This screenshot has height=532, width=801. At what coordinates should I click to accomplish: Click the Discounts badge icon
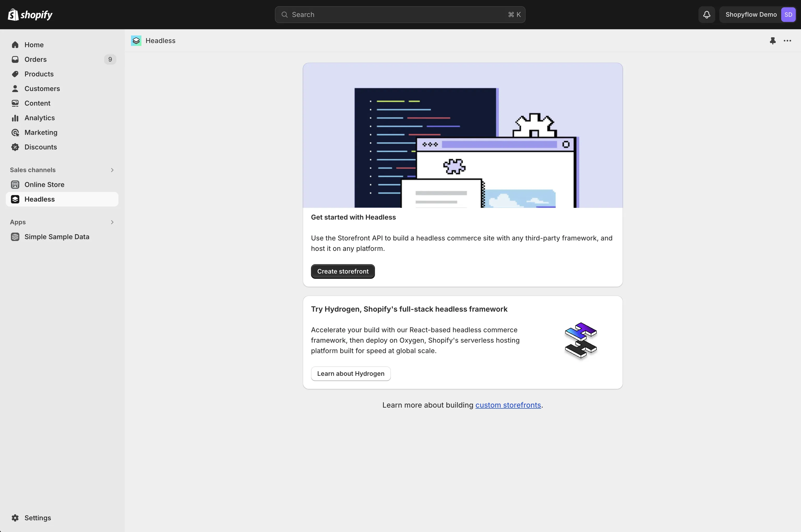tap(15, 147)
